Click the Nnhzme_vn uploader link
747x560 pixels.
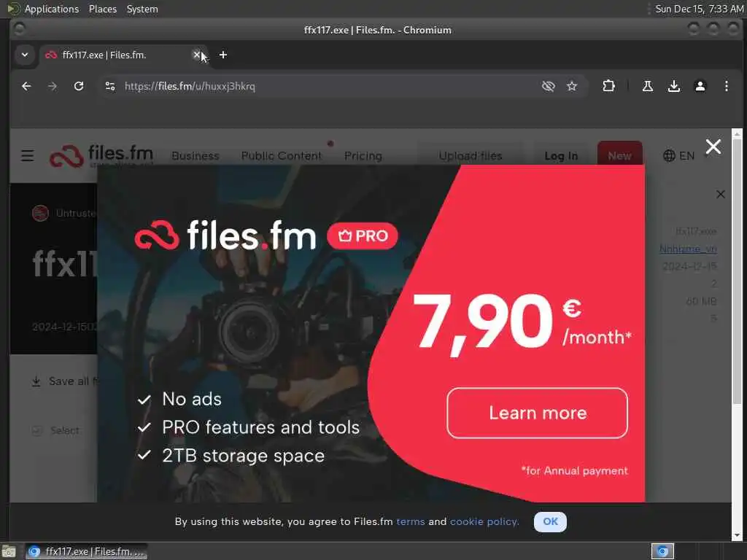(688, 249)
